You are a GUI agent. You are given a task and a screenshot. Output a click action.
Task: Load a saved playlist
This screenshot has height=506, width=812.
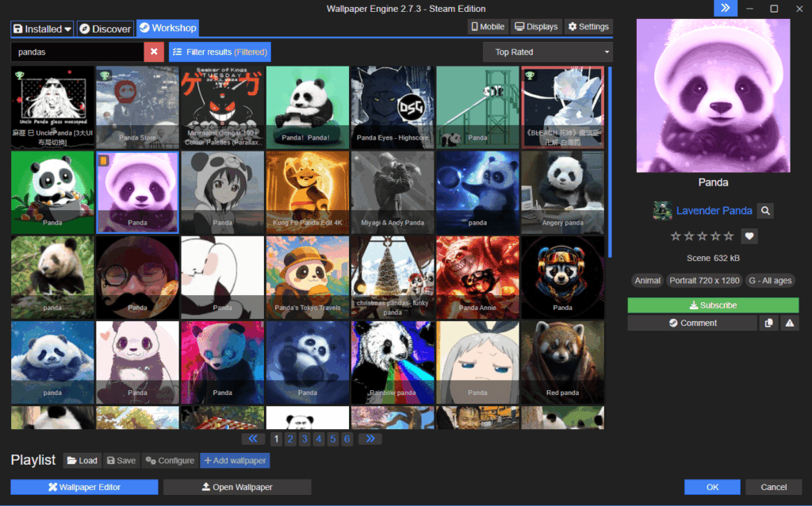pos(82,461)
